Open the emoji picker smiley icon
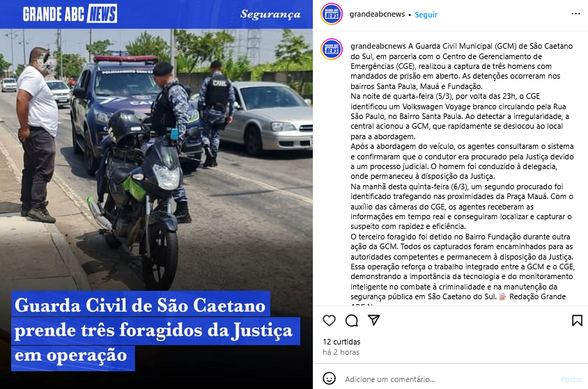 coord(329,379)
